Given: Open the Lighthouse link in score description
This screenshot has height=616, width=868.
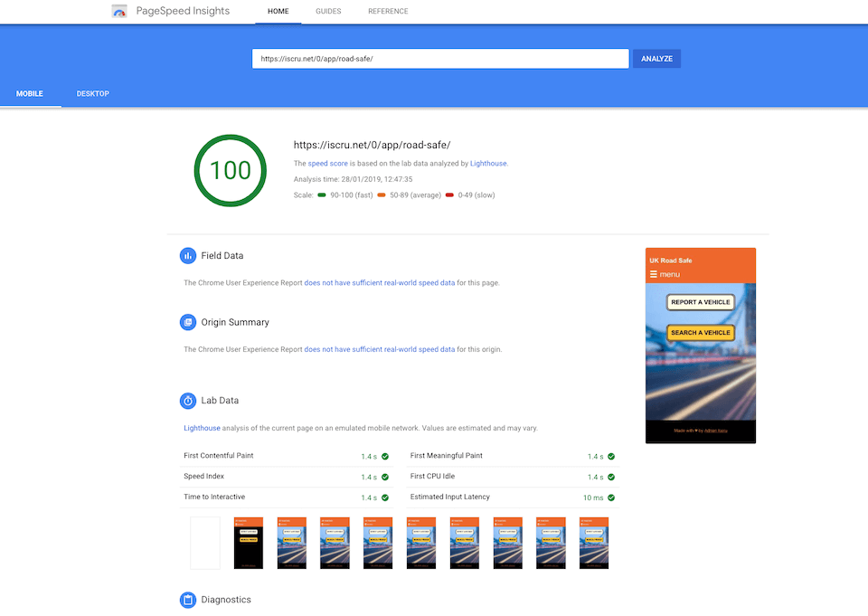Looking at the screenshot, I should click(488, 164).
